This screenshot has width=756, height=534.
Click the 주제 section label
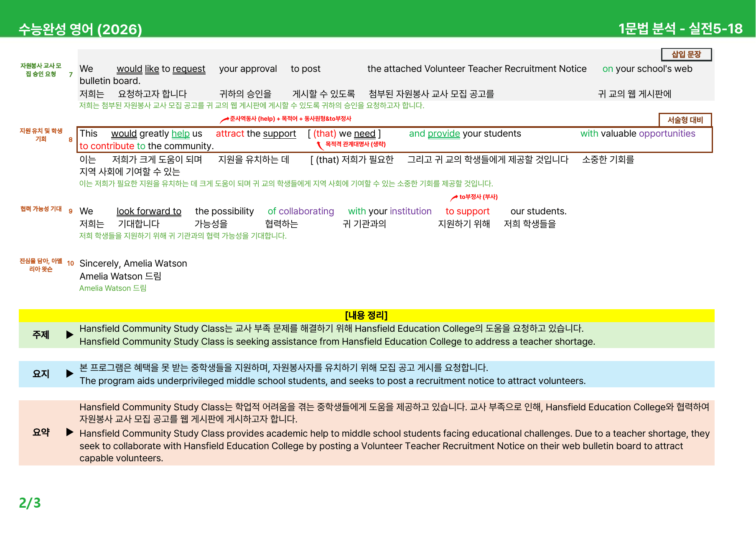click(41, 335)
